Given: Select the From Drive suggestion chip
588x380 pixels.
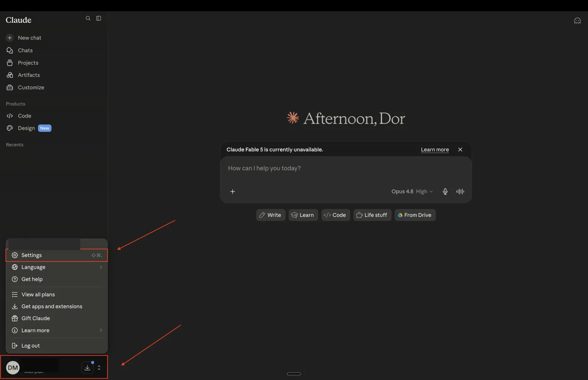Looking at the screenshot, I should [415, 215].
